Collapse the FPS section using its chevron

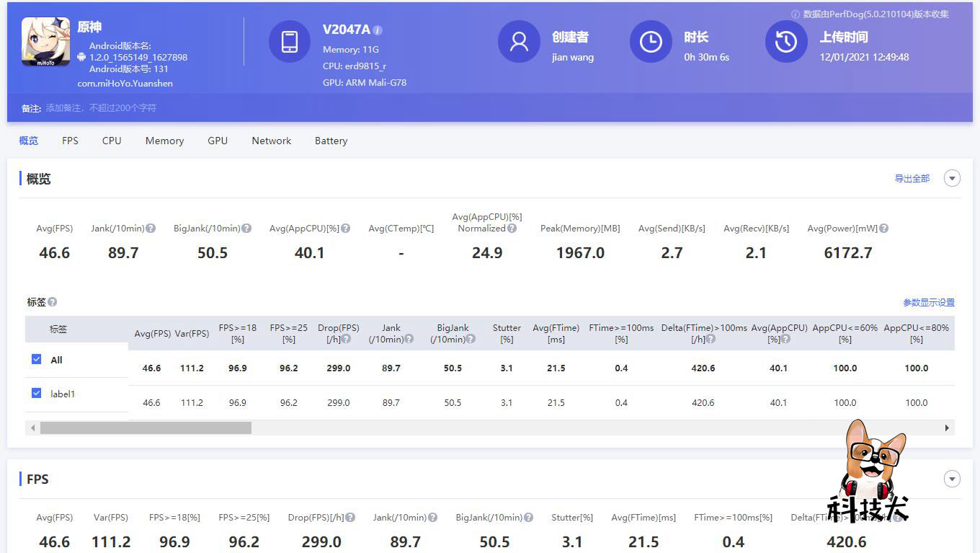952,478
